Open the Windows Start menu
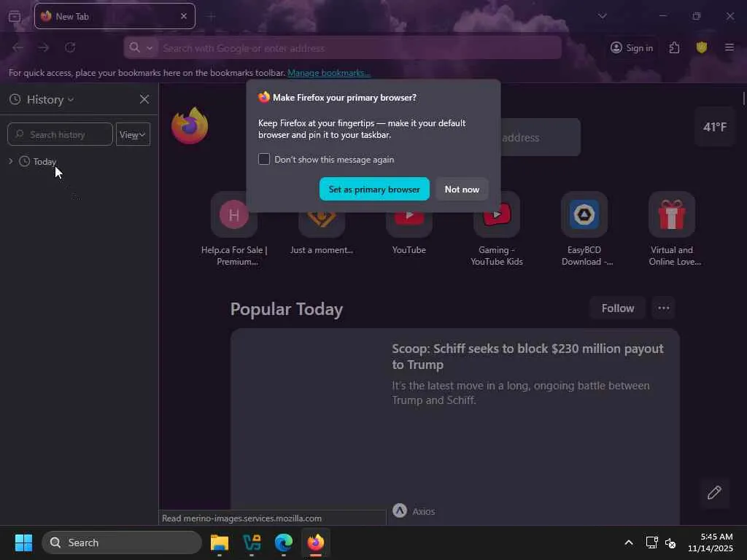 click(x=23, y=542)
